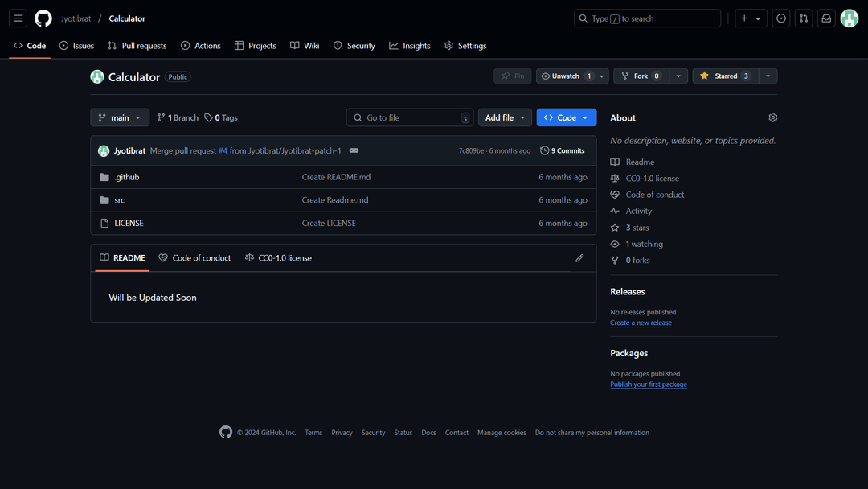
Task: Open the Pull requests tab
Action: (x=137, y=45)
